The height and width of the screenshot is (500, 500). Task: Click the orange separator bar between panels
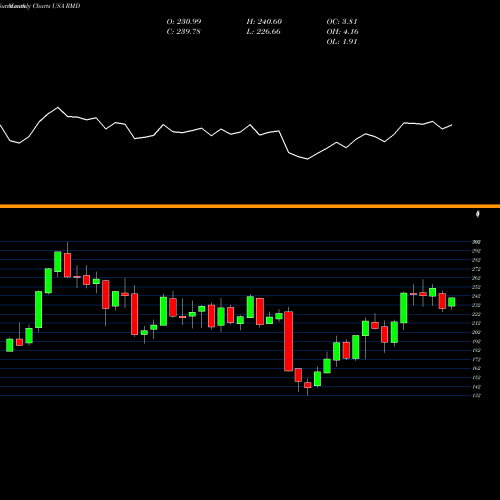click(x=250, y=206)
